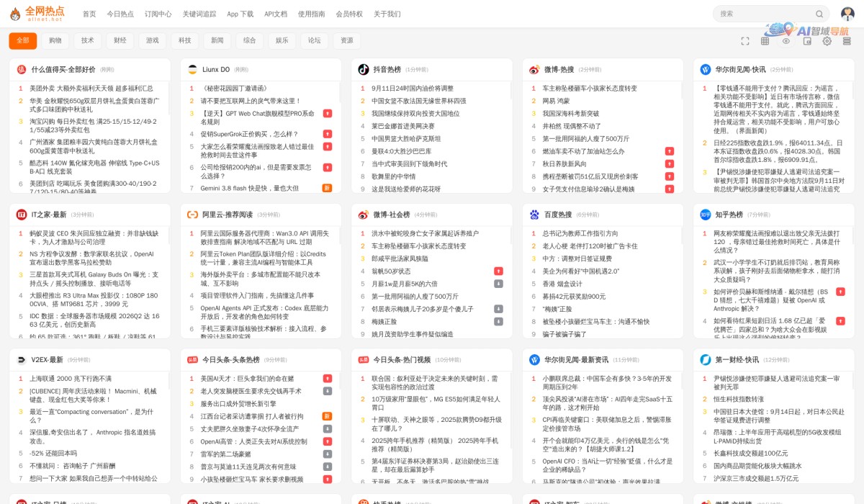Click the V2EX-最新 card icon
This screenshot has width=864, height=504.
pos(22,359)
